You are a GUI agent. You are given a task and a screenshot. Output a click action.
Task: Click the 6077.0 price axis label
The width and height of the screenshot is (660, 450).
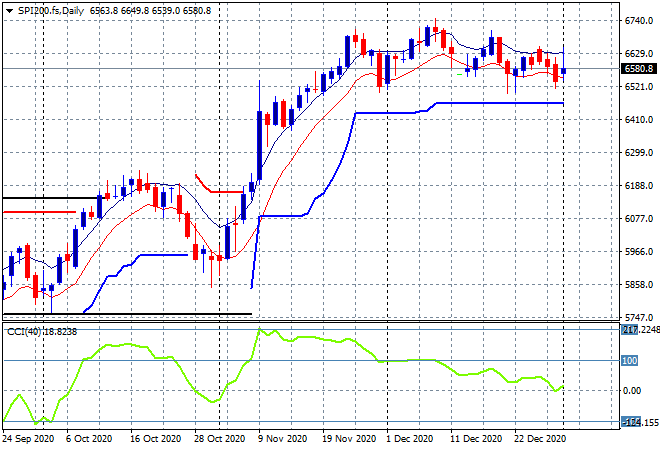point(639,218)
